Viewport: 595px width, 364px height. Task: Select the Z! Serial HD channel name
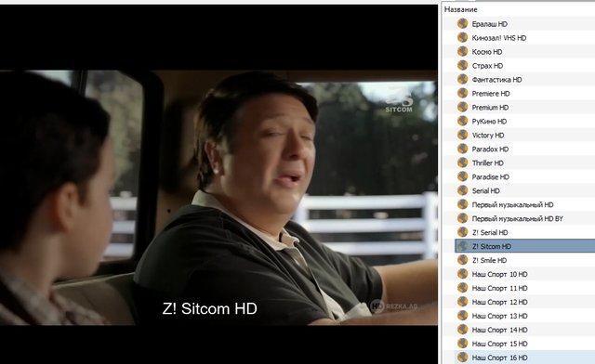[x=490, y=232]
